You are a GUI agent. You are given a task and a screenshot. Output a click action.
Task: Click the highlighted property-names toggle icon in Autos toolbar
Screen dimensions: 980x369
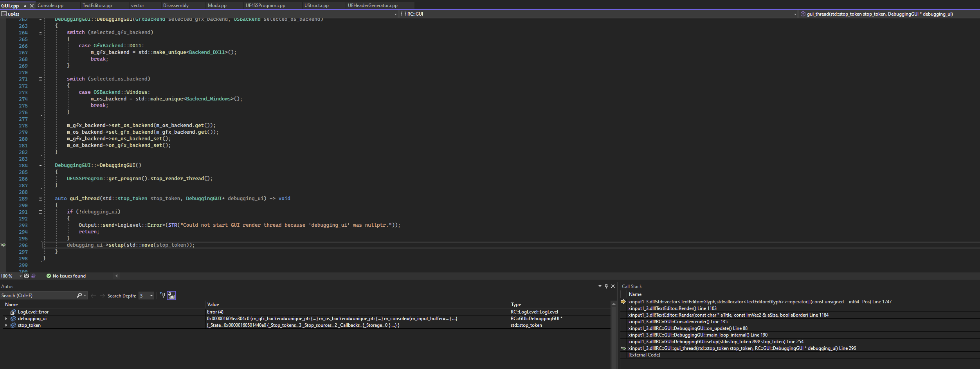pos(171,296)
